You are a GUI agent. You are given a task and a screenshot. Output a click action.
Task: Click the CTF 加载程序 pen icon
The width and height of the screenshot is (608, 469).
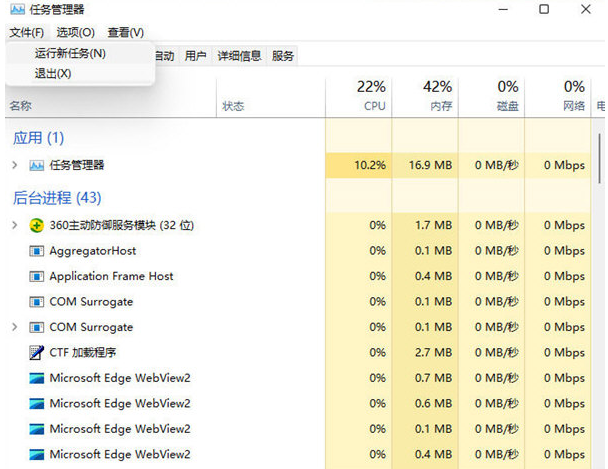[x=36, y=352]
